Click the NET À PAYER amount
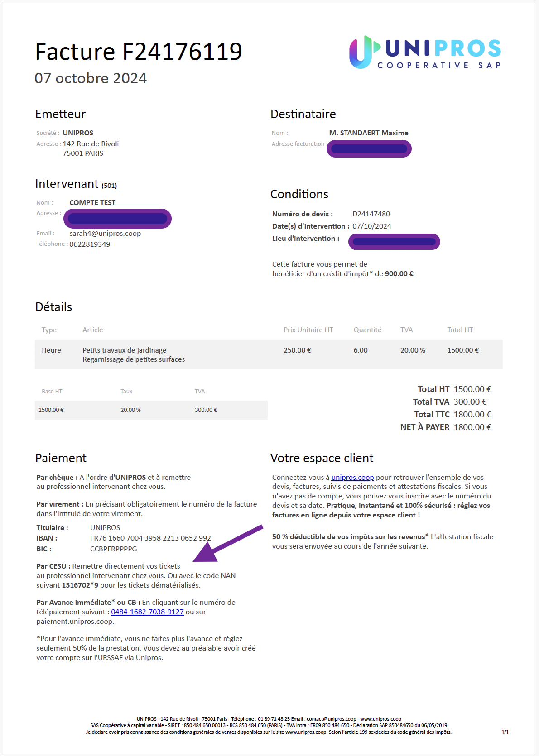 click(472, 427)
